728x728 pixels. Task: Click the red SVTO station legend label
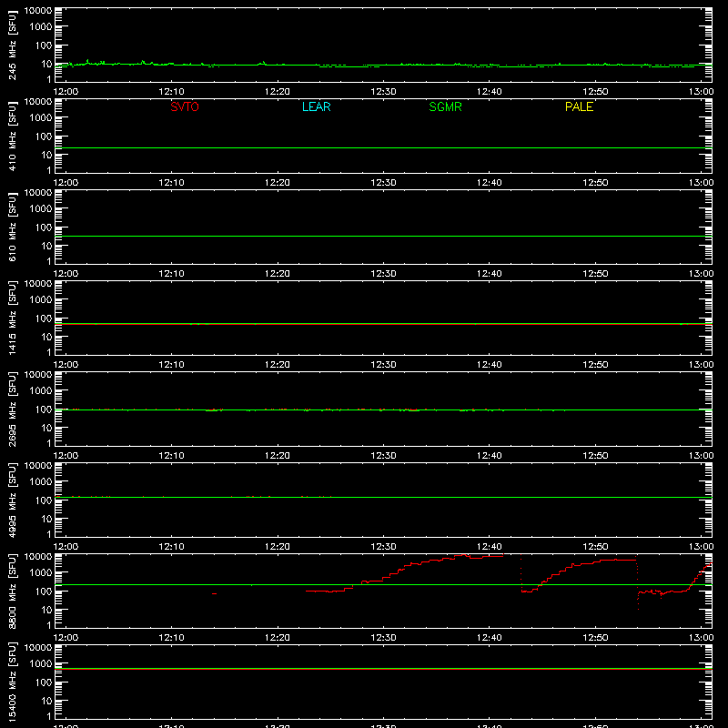(x=185, y=106)
